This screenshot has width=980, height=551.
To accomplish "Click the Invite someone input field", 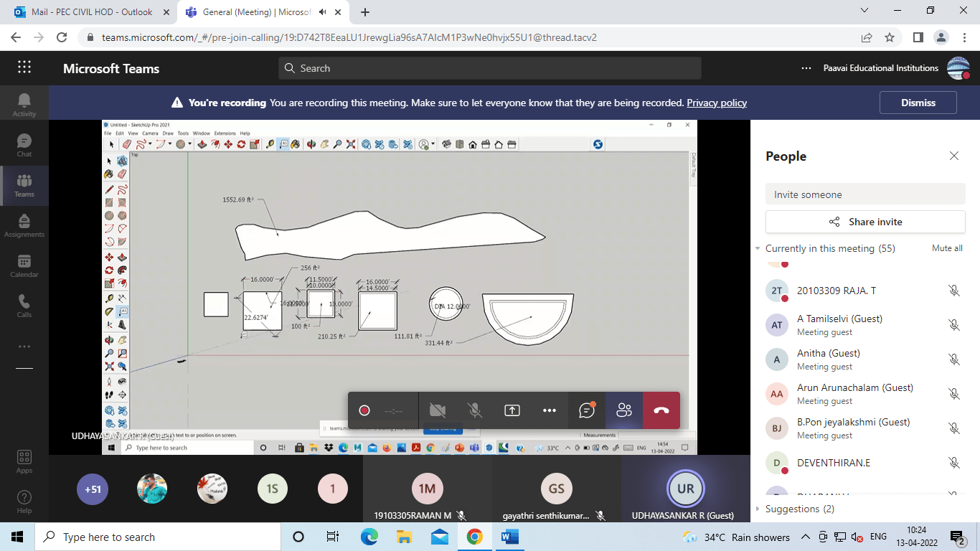I will [x=865, y=194].
